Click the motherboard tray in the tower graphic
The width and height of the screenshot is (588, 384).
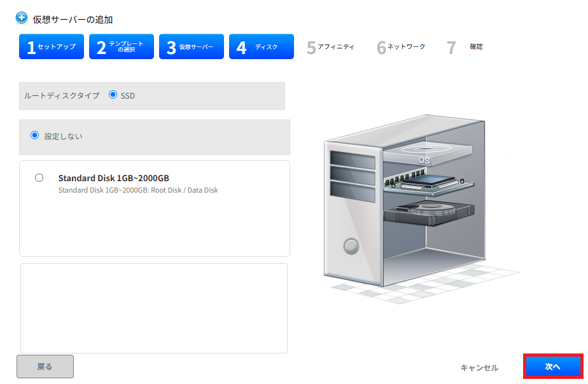click(x=429, y=182)
